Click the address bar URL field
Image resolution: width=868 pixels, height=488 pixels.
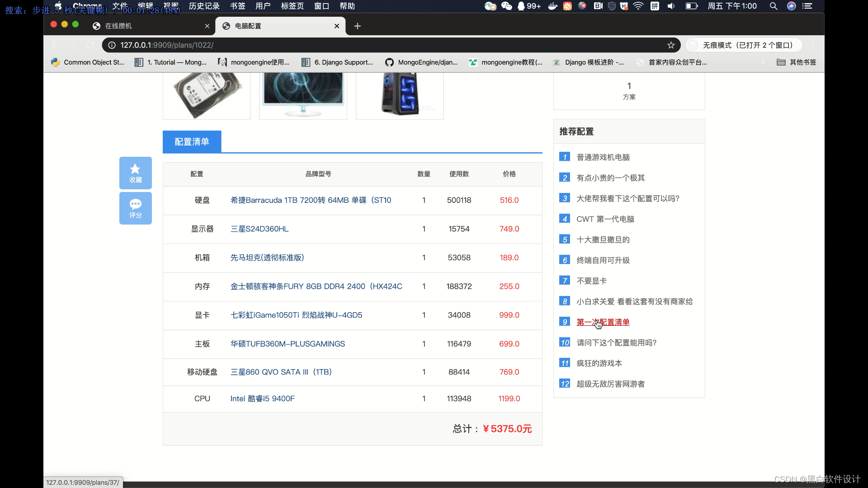click(x=391, y=45)
